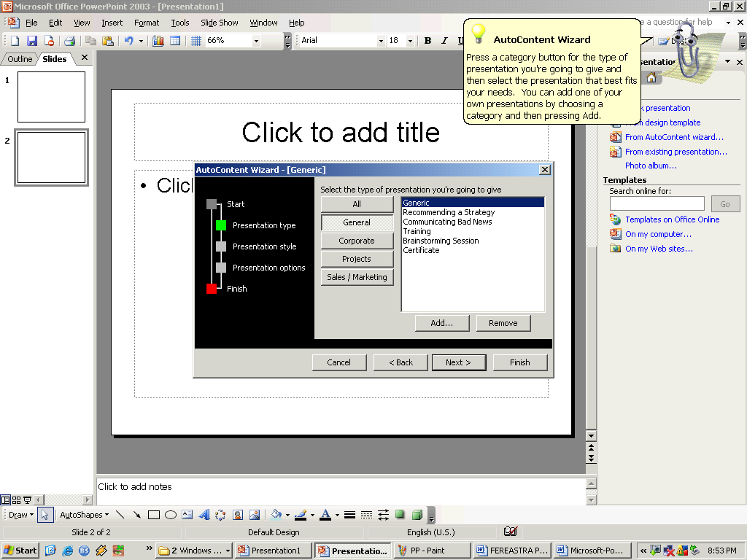Open the Format menu
Viewport: 747px width, 560px height.
click(146, 23)
